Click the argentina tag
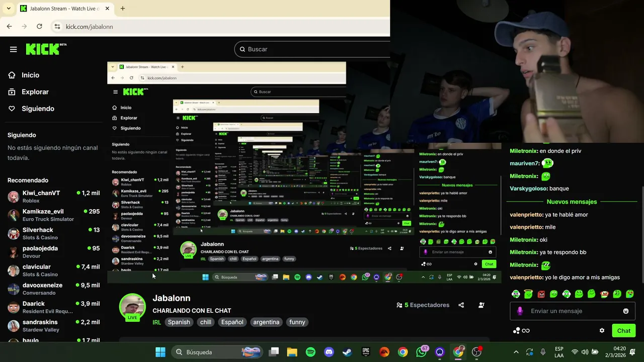 tap(266, 322)
